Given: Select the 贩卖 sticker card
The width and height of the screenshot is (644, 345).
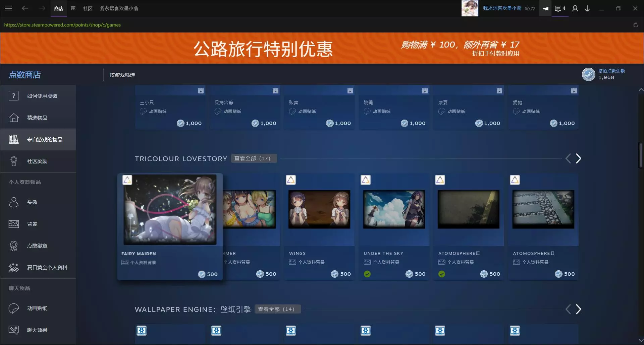Looking at the screenshot, I should click(x=319, y=107).
